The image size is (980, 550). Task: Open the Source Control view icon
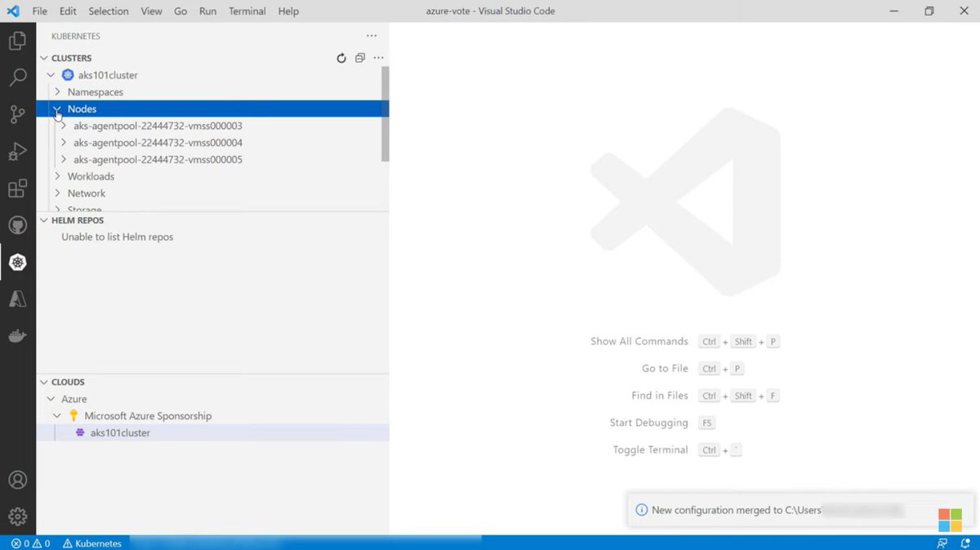[x=17, y=114]
